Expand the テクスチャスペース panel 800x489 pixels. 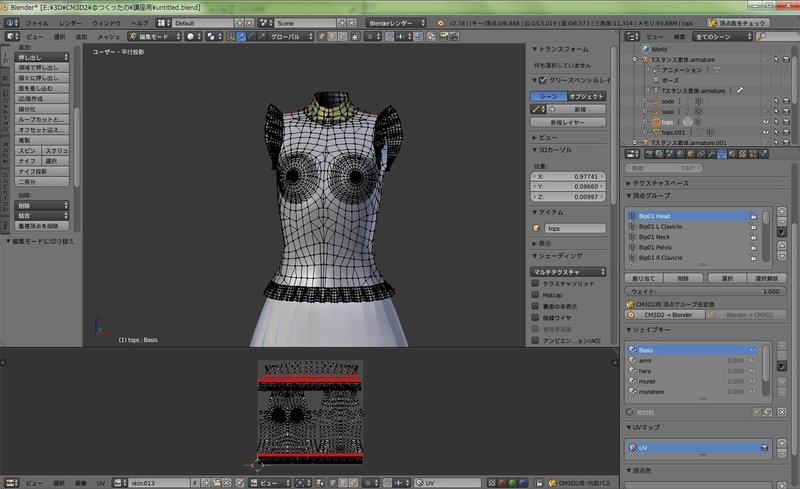(x=657, y=183)
